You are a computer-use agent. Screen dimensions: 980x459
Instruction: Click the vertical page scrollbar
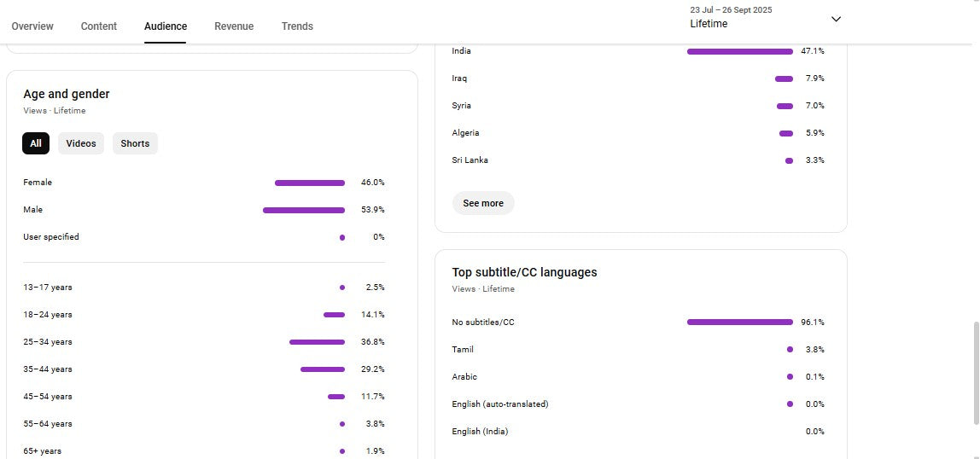pyautogui.click(x=975, y=373)
